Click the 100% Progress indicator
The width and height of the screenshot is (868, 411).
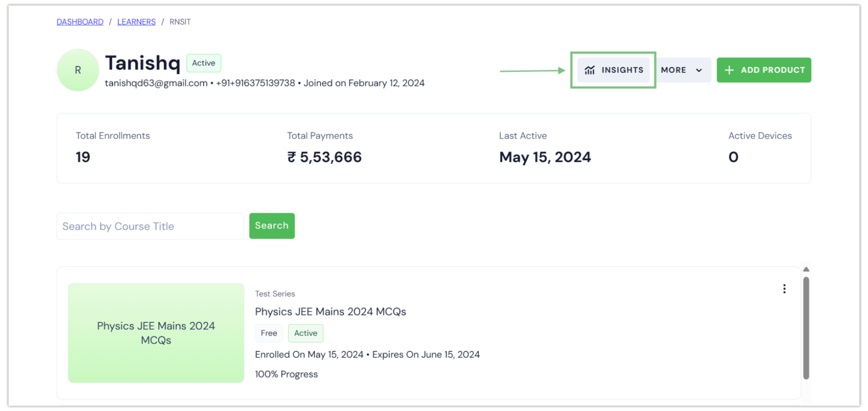tap(287, 374)
